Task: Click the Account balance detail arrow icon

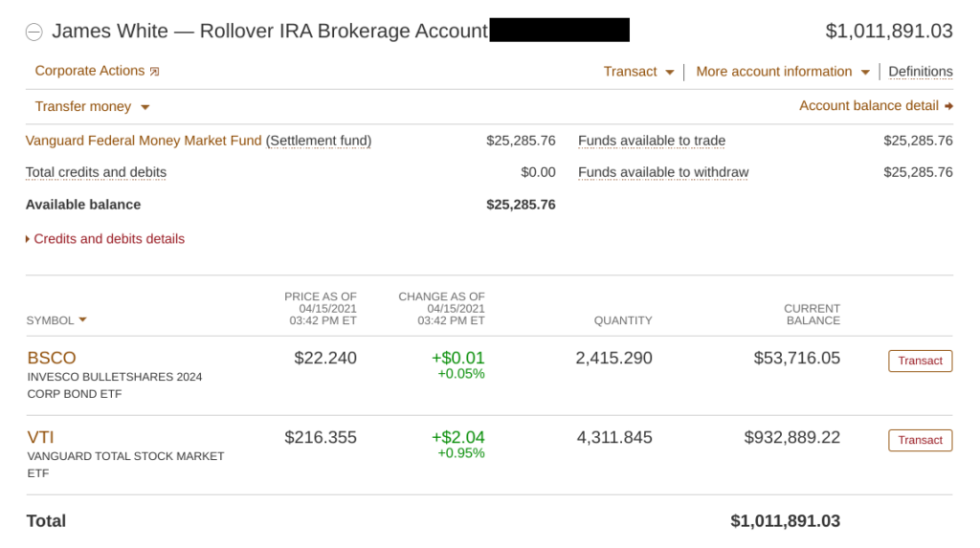Action: tap(948, 106)
